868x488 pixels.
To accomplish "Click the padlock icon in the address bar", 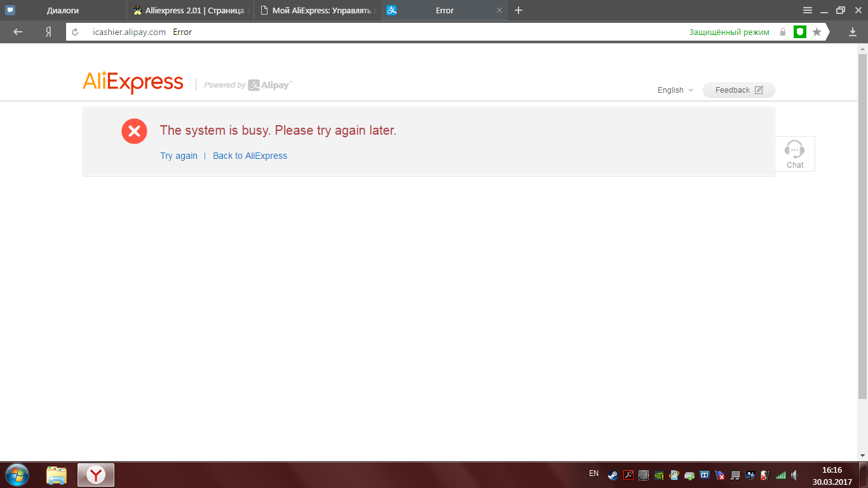I will pos(783,32).
